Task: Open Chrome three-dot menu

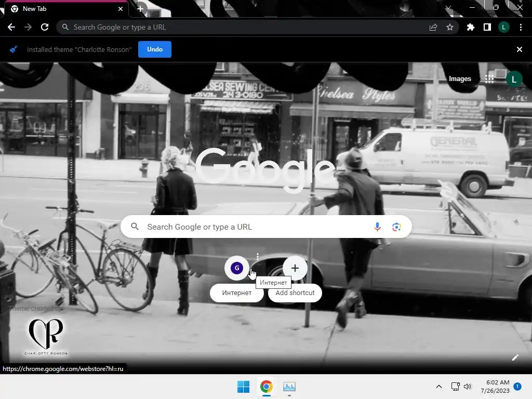Action: coord(521,27)
